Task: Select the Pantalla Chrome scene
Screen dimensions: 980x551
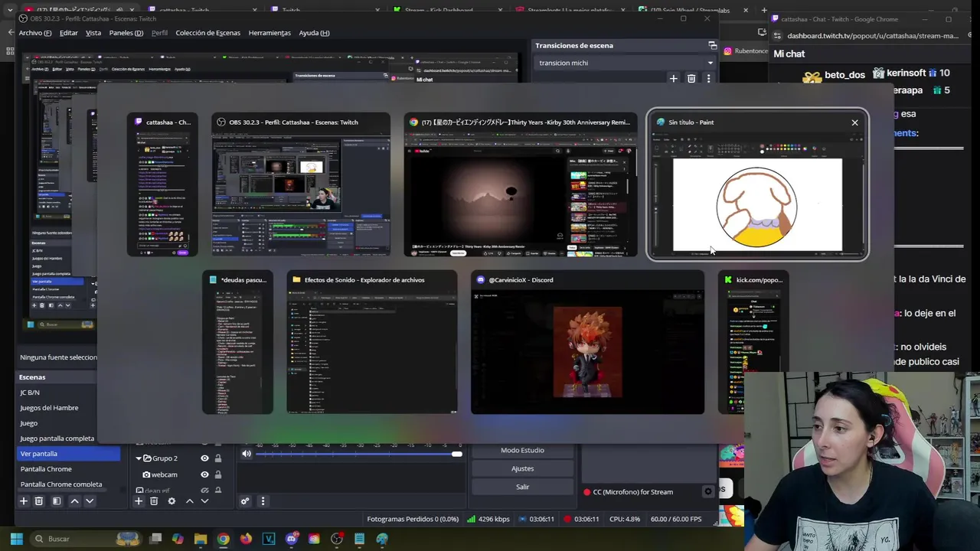Action: pos(68,469)
